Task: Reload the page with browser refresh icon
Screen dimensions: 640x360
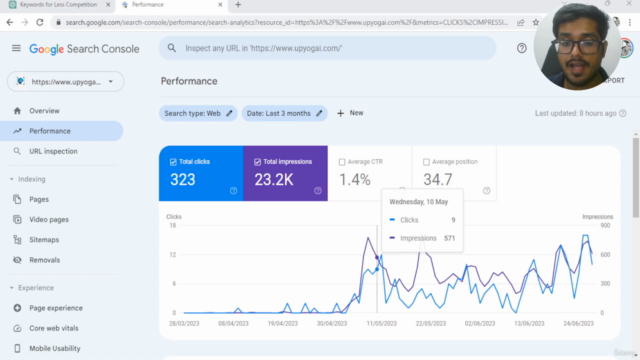Action: (40, 22)
